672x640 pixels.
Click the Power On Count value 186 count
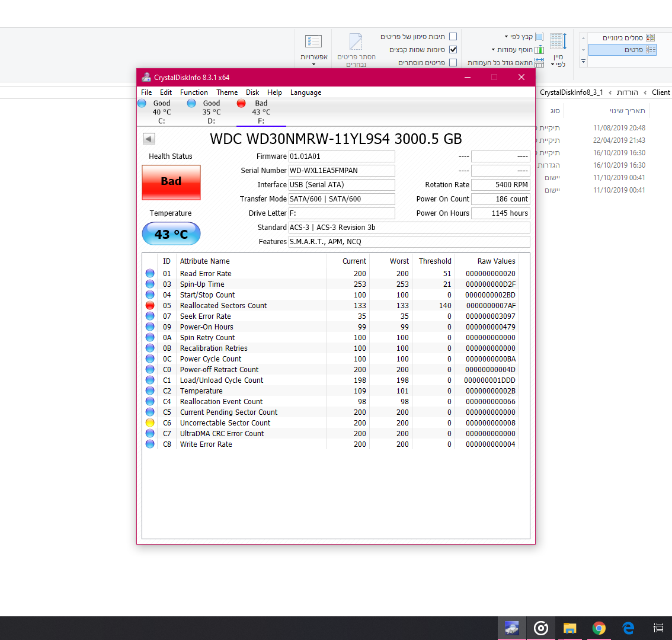(501, 199)
